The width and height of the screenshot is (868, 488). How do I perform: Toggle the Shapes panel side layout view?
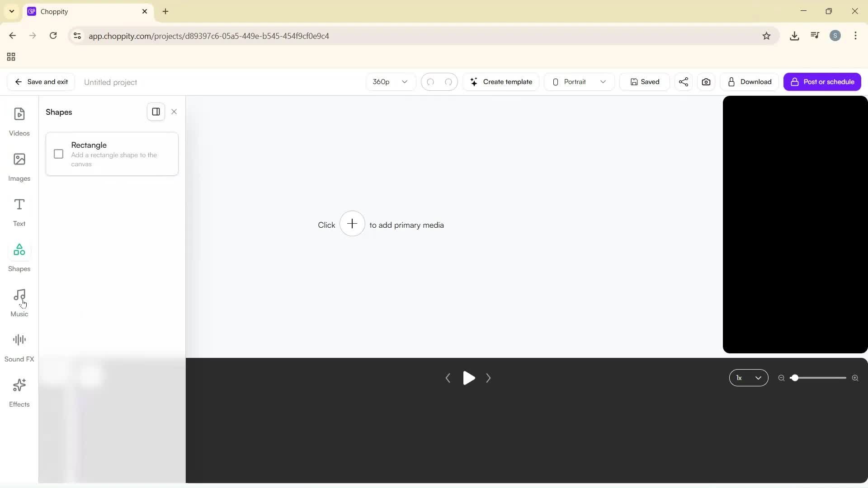[156, 112]
